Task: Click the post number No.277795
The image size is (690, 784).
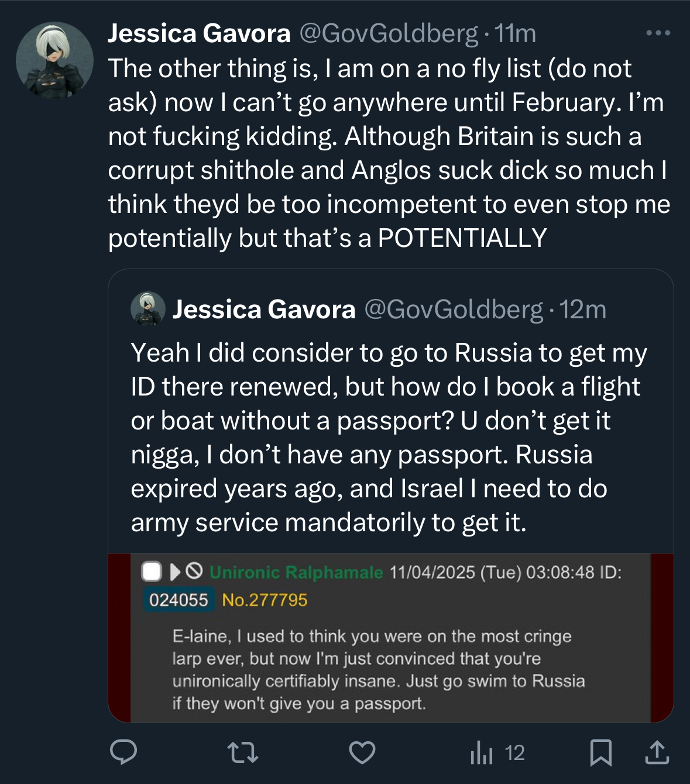Action: point(265,600)
